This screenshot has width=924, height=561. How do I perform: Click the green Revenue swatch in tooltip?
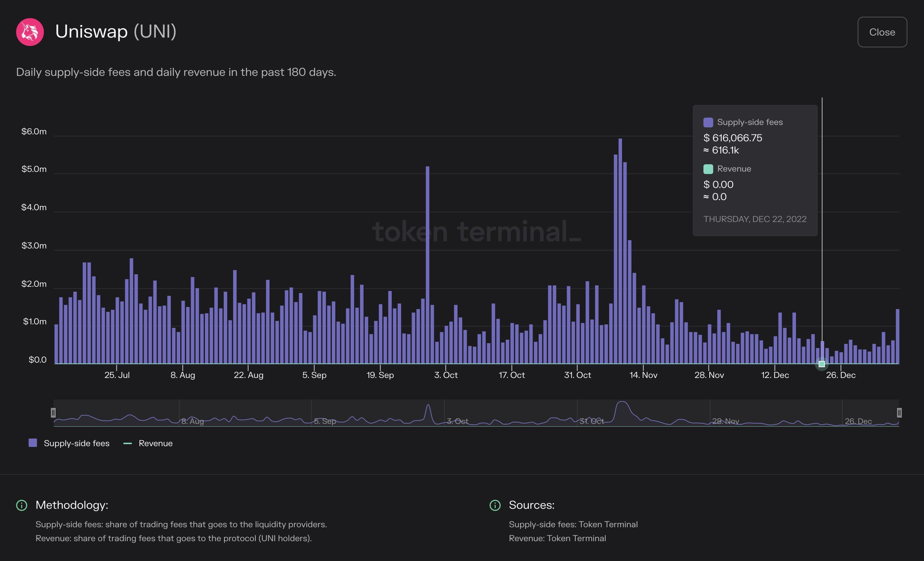708,169
